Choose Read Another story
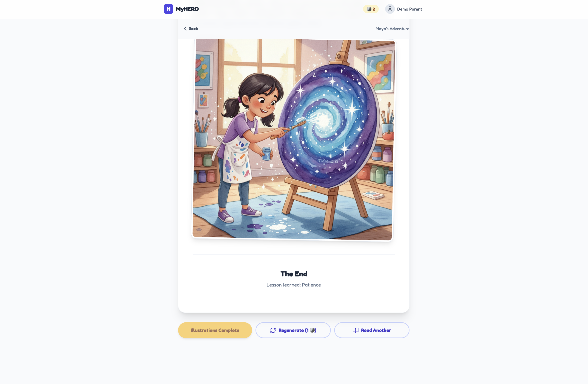588x384 pixels. 372,330
